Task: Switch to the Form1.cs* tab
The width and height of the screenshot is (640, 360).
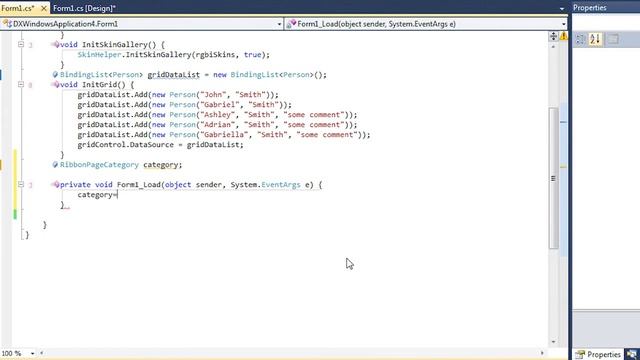Action: (18, 8)
